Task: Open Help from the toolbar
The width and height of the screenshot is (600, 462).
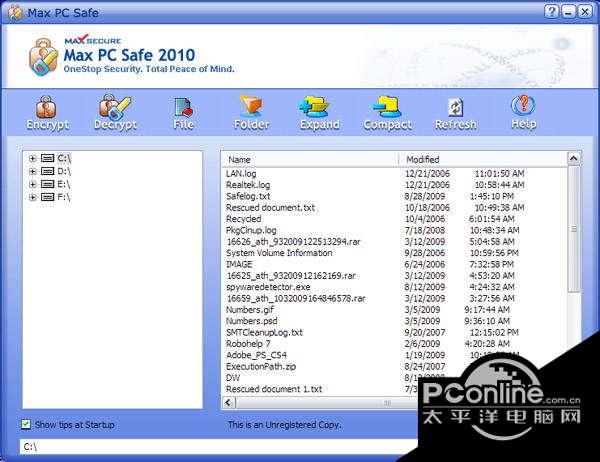Action: [x=523, y=112]
